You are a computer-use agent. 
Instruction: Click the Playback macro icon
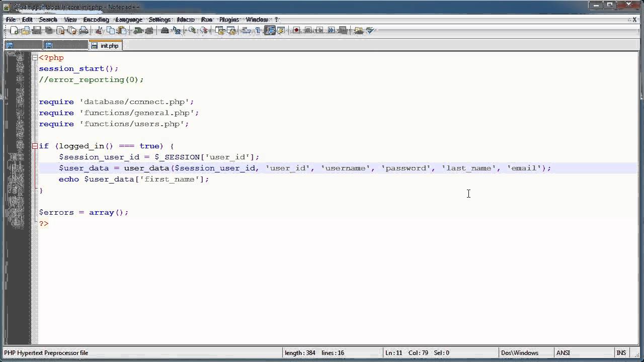tap(319, 31)
